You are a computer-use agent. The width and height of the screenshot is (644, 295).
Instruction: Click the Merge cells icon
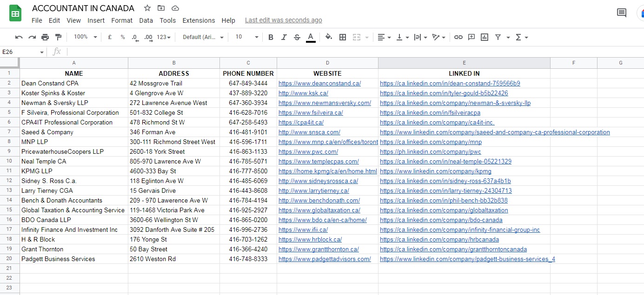[357, 37]
